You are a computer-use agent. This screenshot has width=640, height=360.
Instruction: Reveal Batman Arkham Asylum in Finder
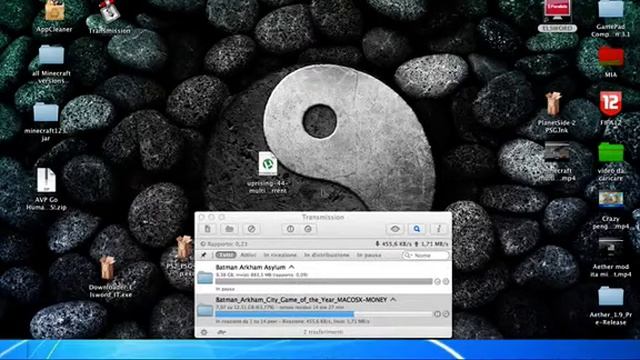pyautogui.click(x=446, y=281)
